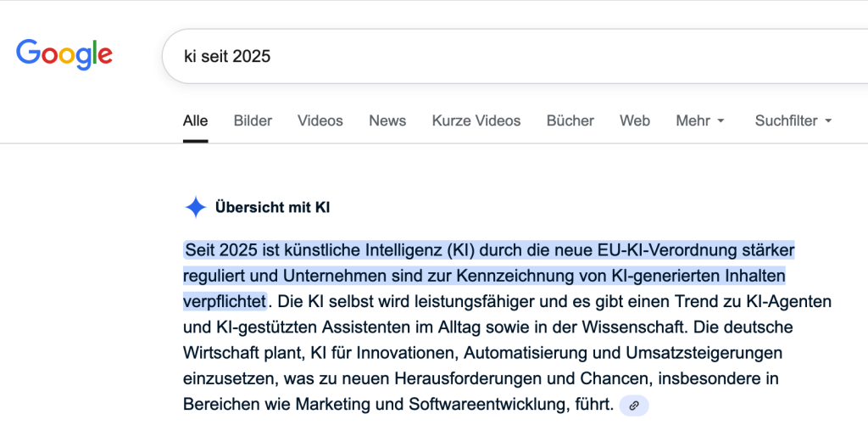The width and height of the screenshot is (868, 442).
Task: Click the Google logo
Action: pos(64,54)
